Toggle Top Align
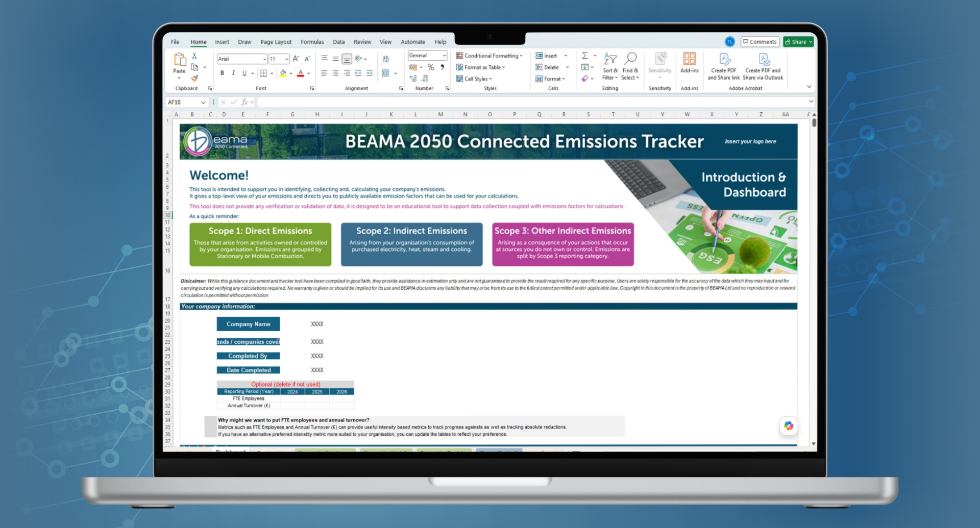This screenshot has height=528, width=980. pos(324,59)
